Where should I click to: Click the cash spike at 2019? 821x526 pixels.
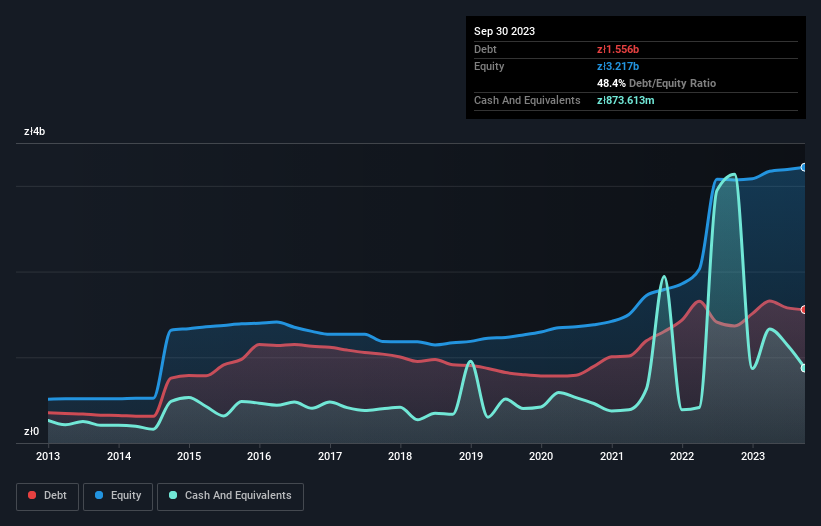pyautogui.click(x=471, y=361)
